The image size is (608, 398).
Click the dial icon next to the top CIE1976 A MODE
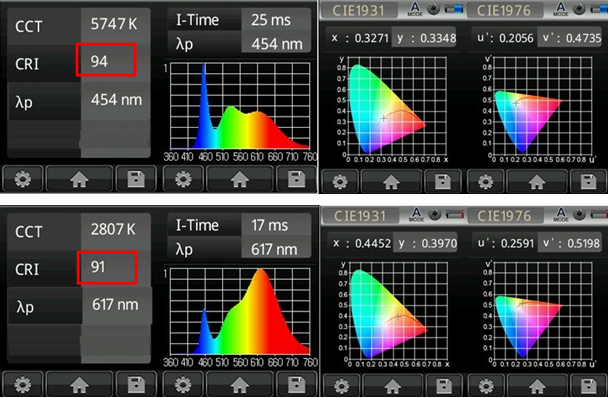pos(579,9)
